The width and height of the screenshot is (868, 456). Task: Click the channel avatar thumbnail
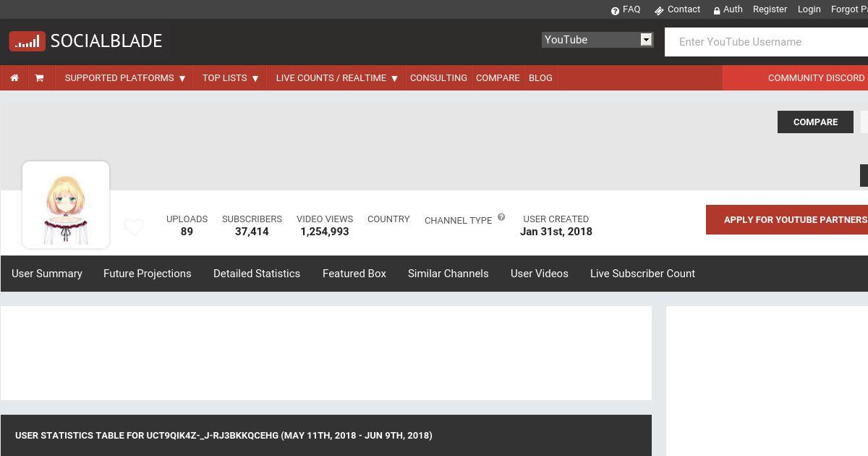point(66,205)
